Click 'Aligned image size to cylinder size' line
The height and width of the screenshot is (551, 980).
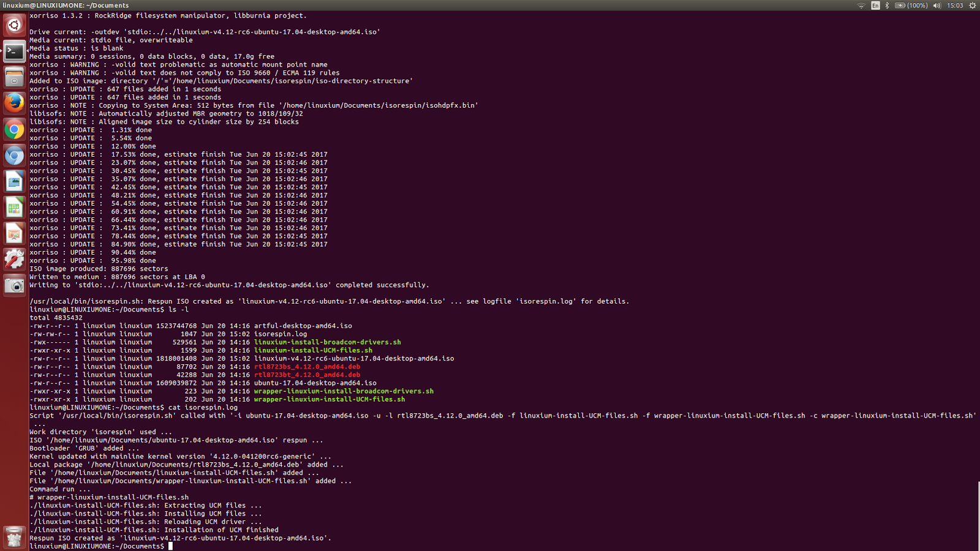(x=164, y=122)
